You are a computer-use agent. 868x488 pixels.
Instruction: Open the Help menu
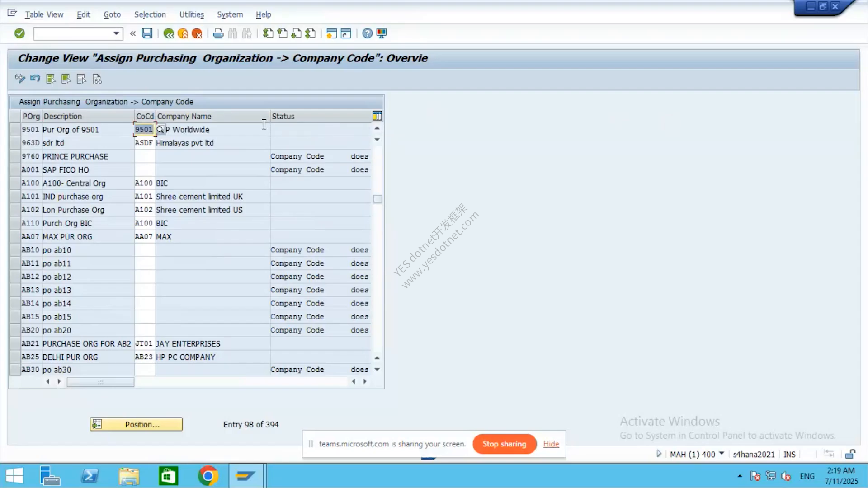263,14
